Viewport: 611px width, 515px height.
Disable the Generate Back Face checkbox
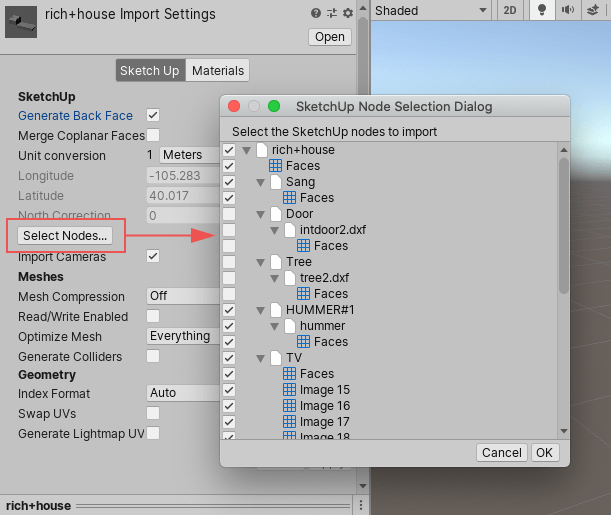coord(153,115)
